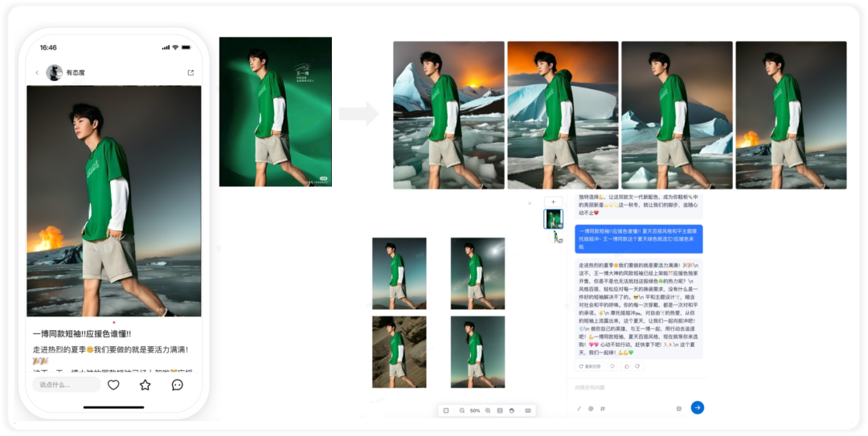Click the keyboard shortcuts icon in canvas toolbar
The image size is (868, 436).
[528, 410]
